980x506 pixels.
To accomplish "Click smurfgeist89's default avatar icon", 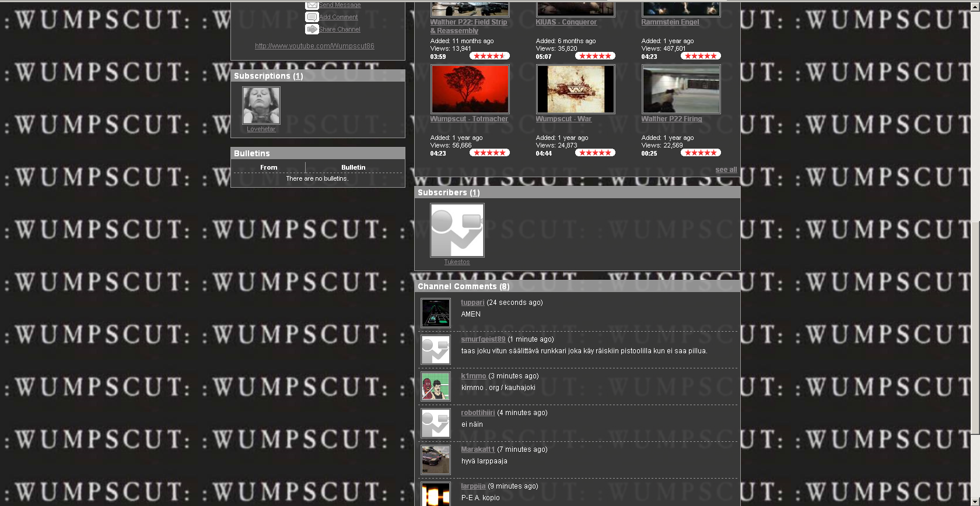I will click(436, 350).
